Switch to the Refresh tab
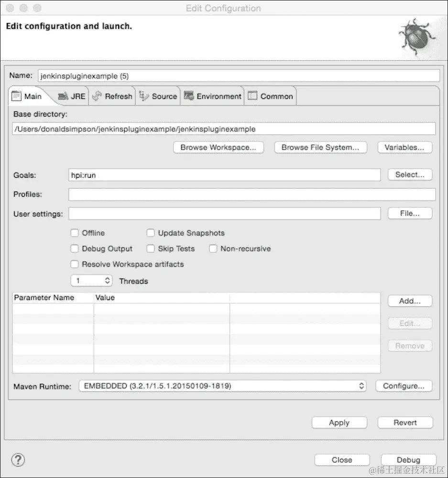 112,97
